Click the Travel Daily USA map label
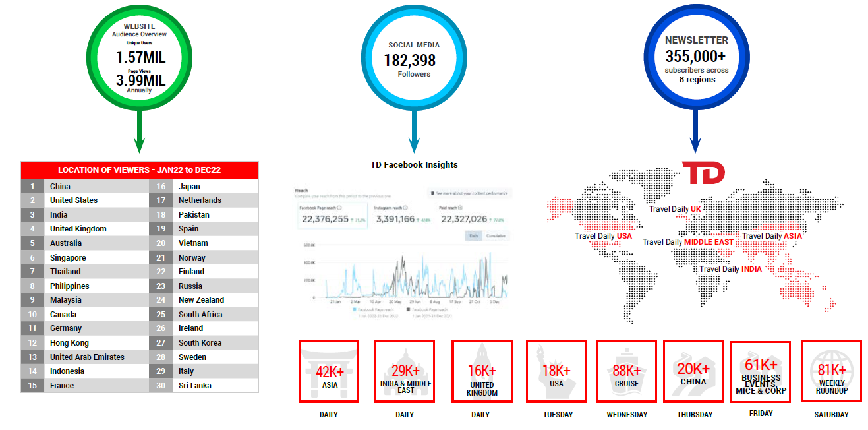The width and height of the screenshot is (868, 430). [x=603, y=236]
